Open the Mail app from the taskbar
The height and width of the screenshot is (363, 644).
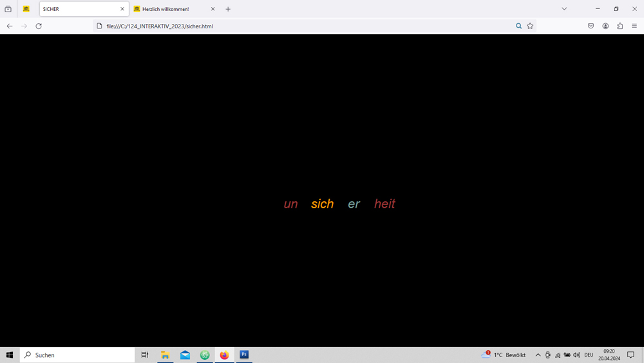point(185,355)
